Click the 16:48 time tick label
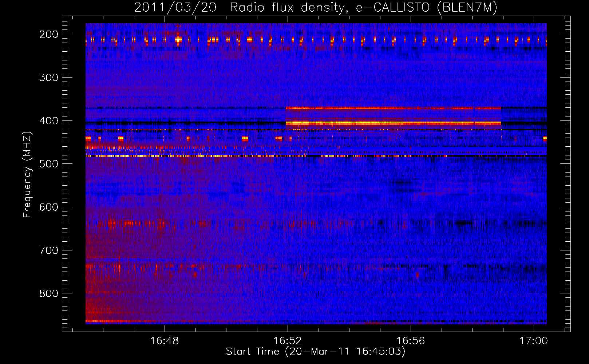This screenshot has height=364, width=589. 165,341
